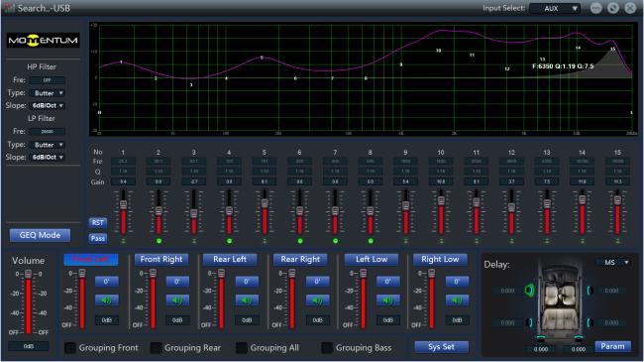This screenshot has width=644, height=362.
Task: Select the Front Right channel tab
Action: [x=161, y=259]
